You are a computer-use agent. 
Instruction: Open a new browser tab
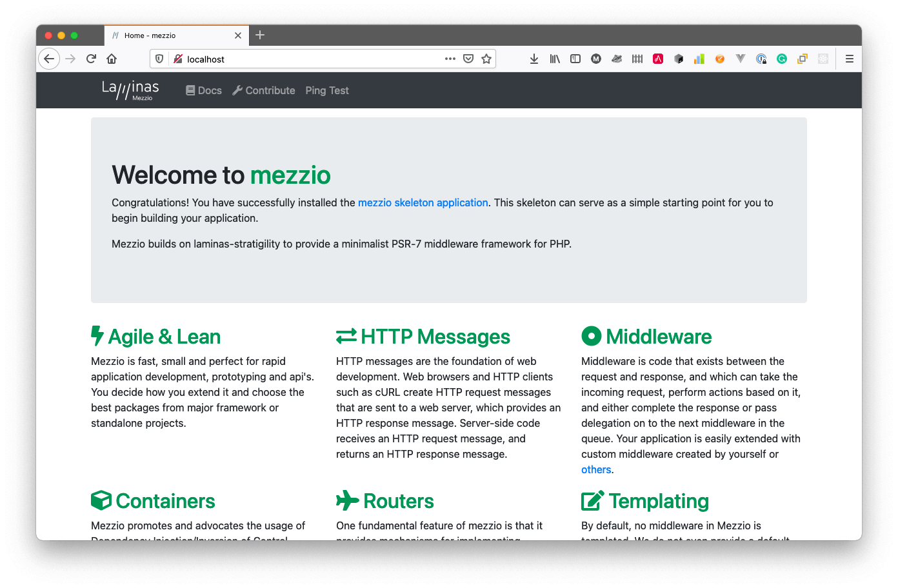click(x=260, y=35)
